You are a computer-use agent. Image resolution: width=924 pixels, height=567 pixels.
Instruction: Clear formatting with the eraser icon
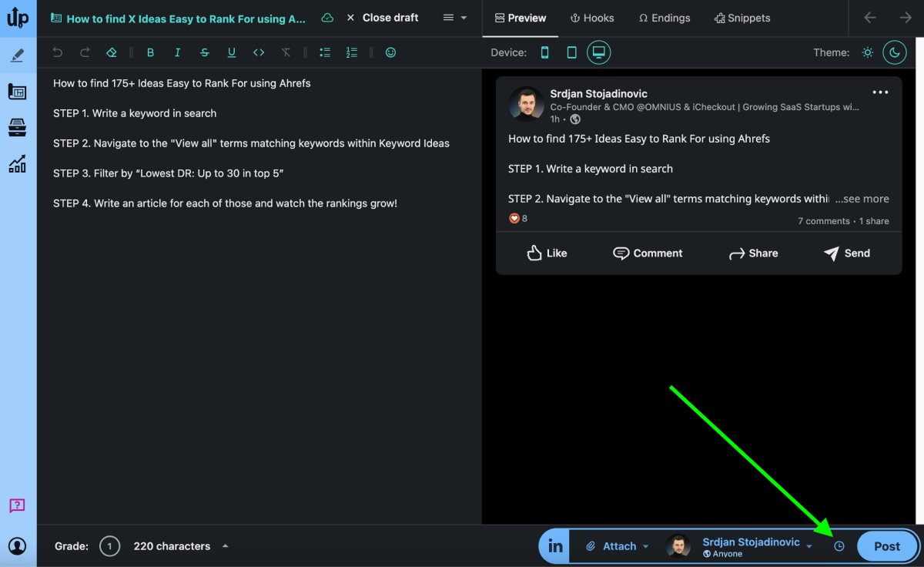click(111, 52)
